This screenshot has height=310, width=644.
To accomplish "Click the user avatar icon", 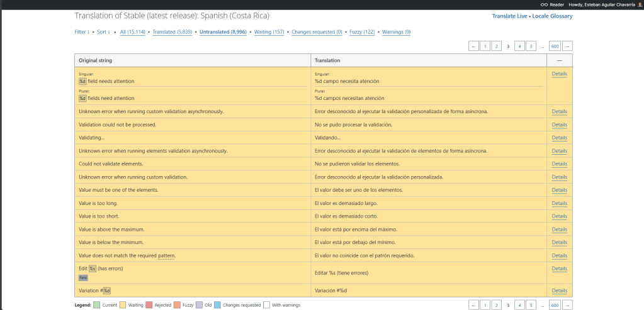I will 640,4.
